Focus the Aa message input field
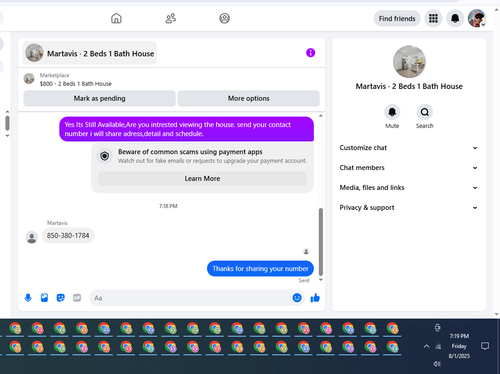 (190, 298)
